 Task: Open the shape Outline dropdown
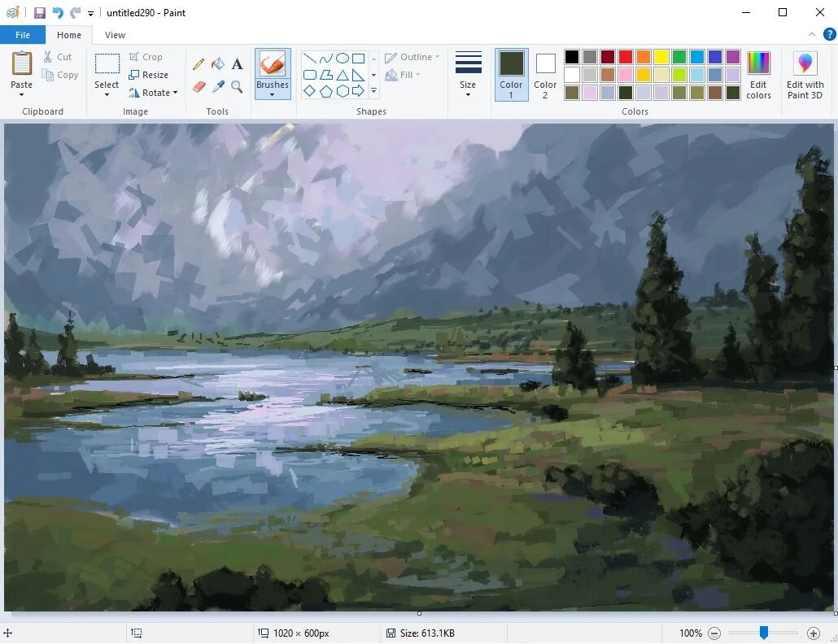click(412, 57)
